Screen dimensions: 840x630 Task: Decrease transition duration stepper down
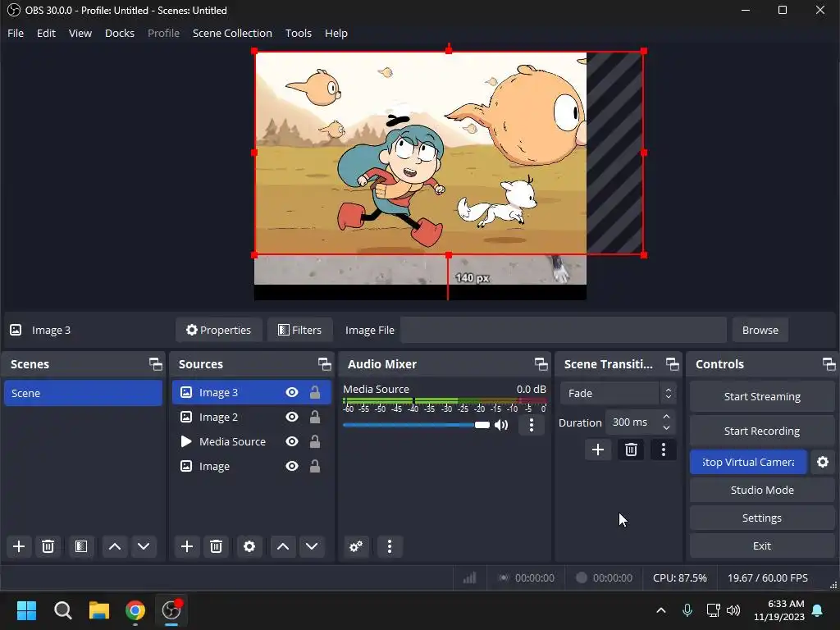666,427
